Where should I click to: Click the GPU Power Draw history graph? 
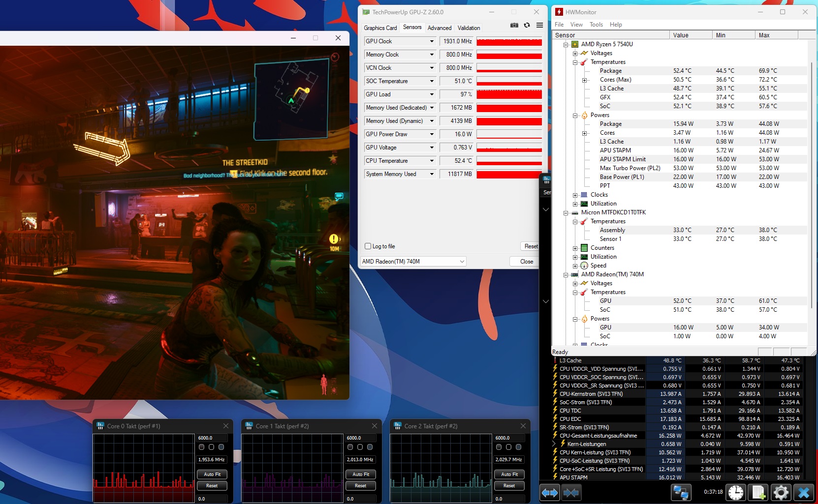[x=509, y=134]
